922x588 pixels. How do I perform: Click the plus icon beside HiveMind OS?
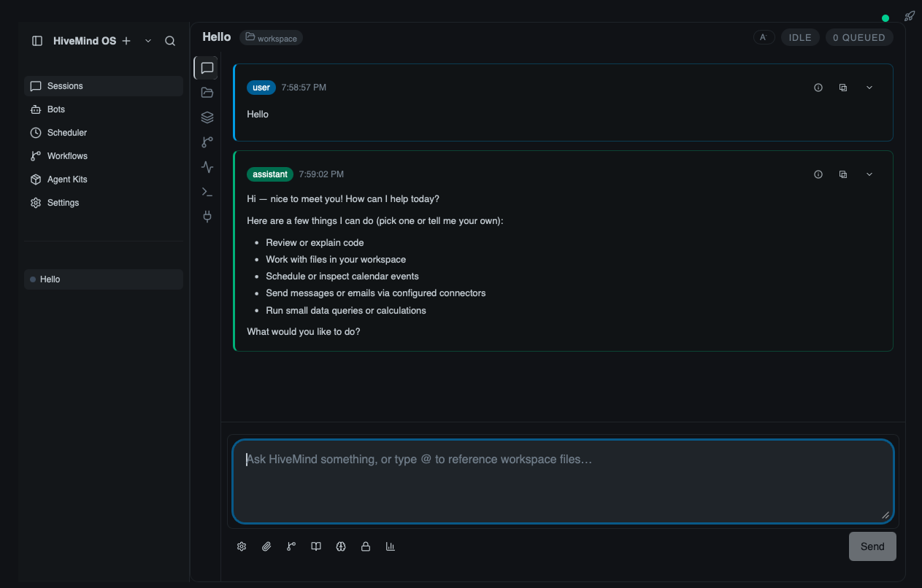tap(126, 41)
